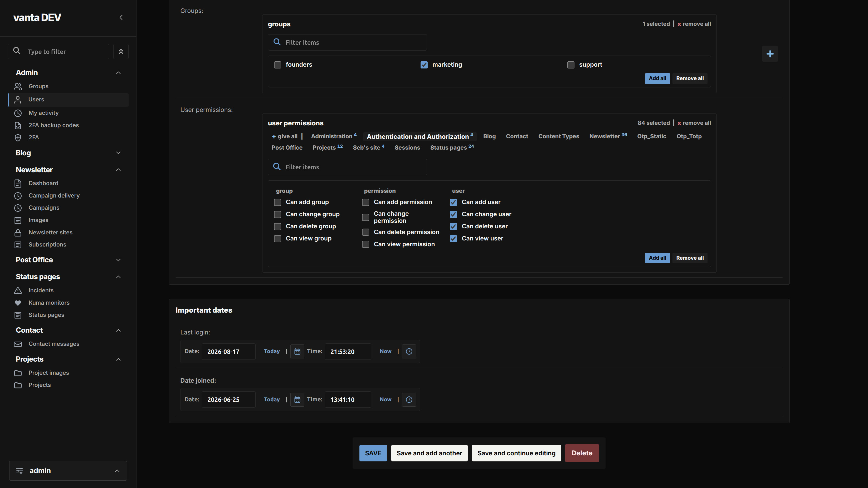Click the My activity clock icon
868x488 pixels.
point(18,113)
